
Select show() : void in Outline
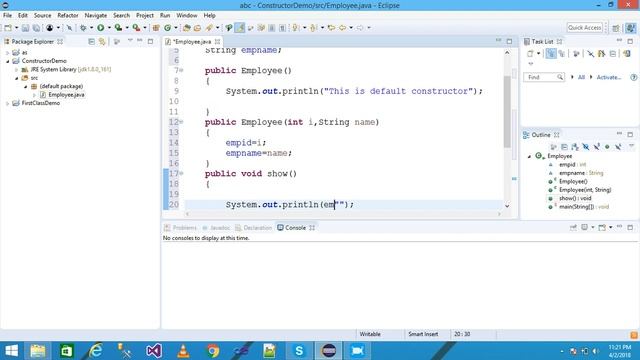point(575,198)
